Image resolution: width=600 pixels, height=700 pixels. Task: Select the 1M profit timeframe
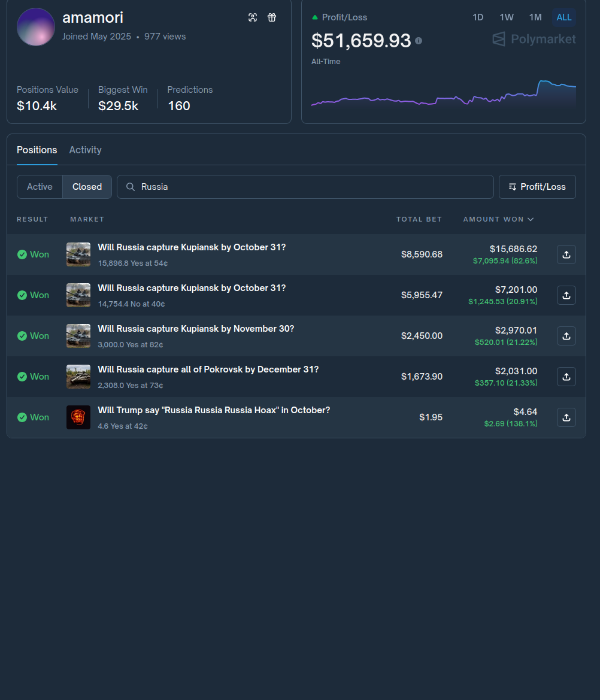(535, 17)
